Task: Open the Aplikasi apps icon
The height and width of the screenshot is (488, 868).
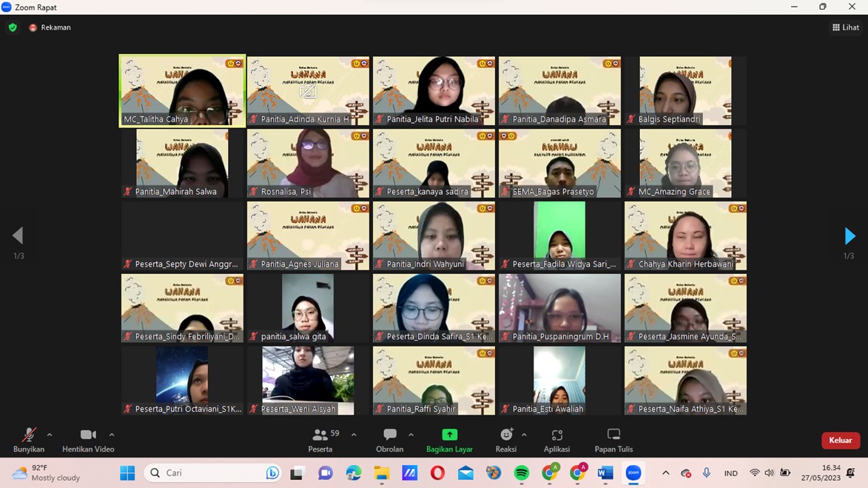Action: (556, 439)
